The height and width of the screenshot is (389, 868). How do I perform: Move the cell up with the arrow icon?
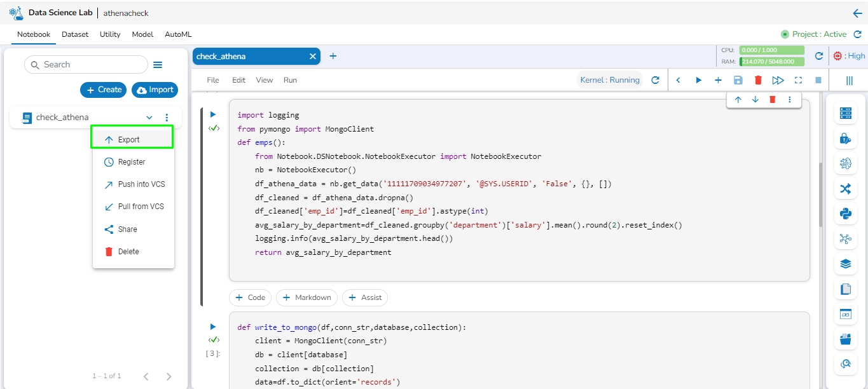[738, 100]
